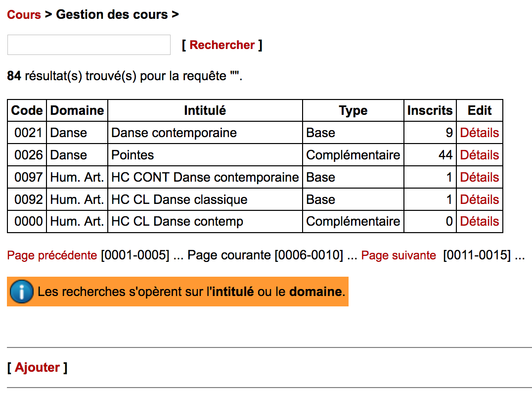Click the Type column header
532x394 pixels.
pos(353,110)
